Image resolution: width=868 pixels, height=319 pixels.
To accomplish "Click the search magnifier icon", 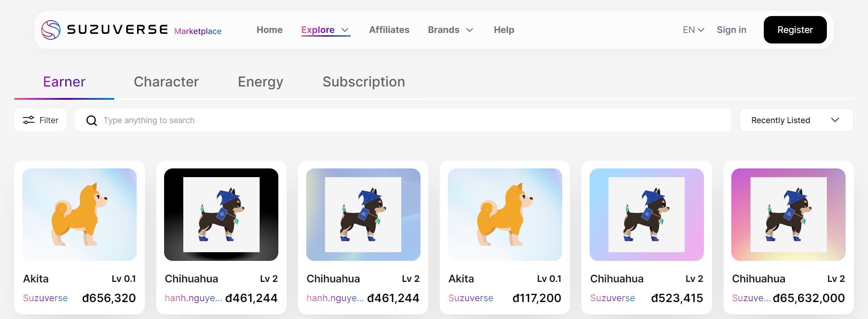I will pos(92,120).
